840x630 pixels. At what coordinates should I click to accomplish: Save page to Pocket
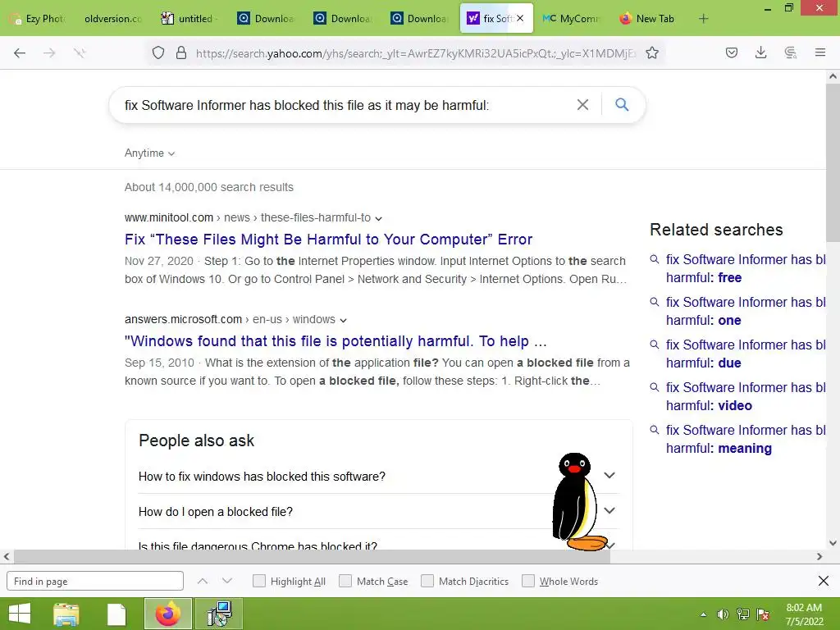click(732, 52)
